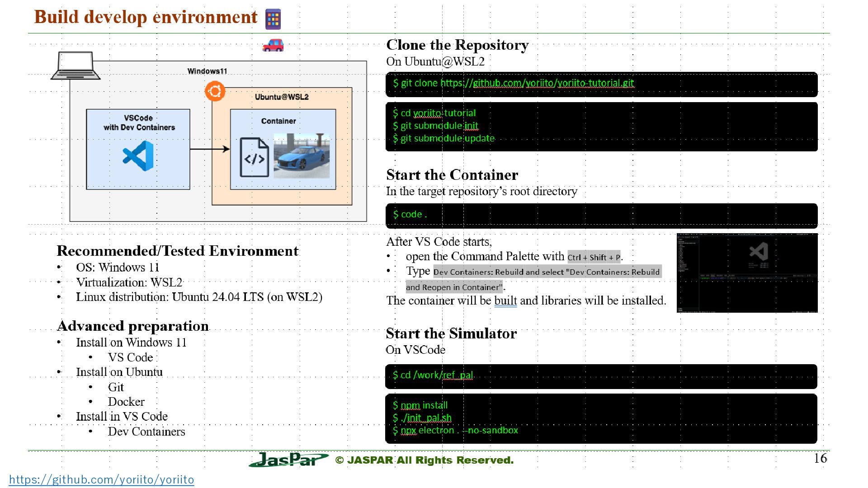Click the 'Install on Windows 11' bullet
Image resolution: width=868 pixels, height=488 pixels.
131,343
